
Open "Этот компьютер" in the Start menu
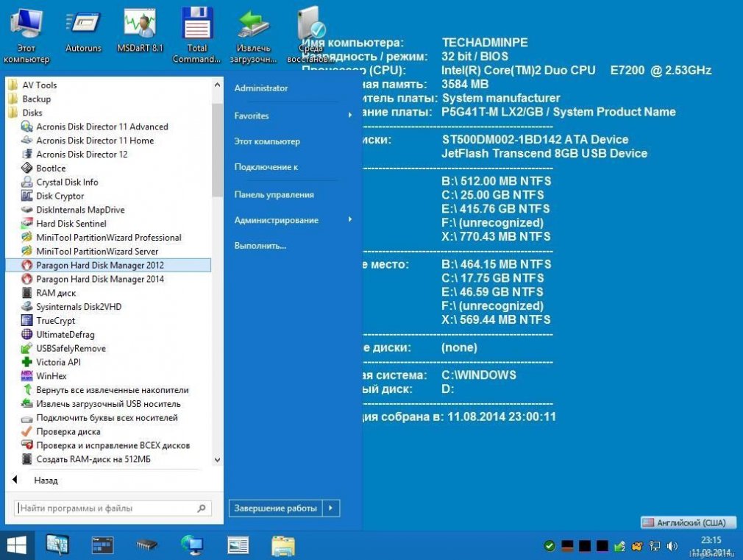click(267, 141)
